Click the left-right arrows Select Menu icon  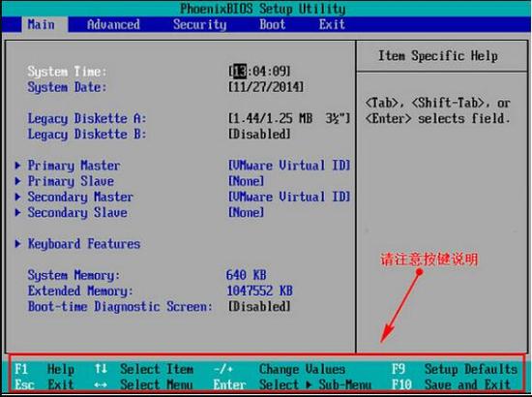pyautogui.click(x=101, y=384)
